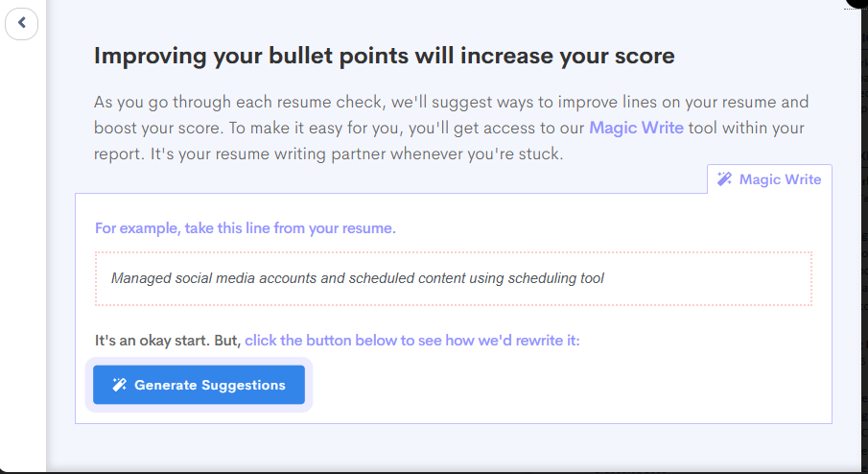This screenshot has width=868, height=474.
Task: Select the dotted sample resume line box
Action: pyautogui.click(x=454, y=278)
